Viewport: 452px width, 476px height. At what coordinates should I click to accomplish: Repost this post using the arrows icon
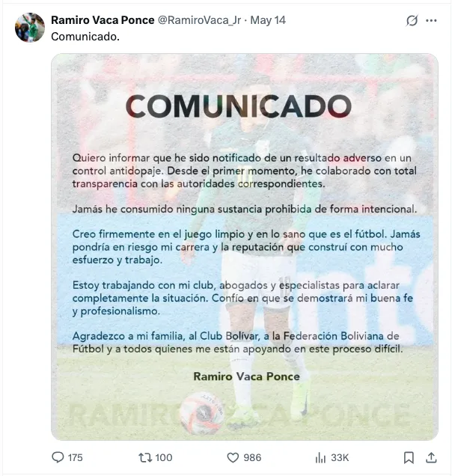click(x=145, y=457)
